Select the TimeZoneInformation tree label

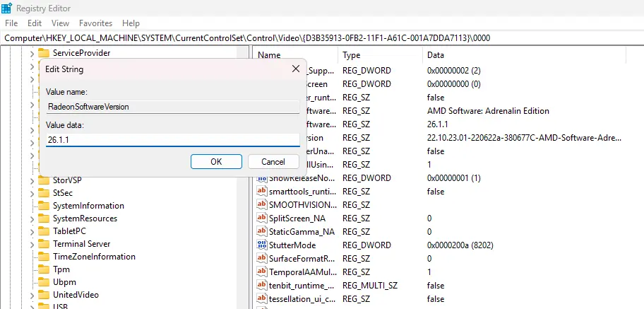[94, 257]
